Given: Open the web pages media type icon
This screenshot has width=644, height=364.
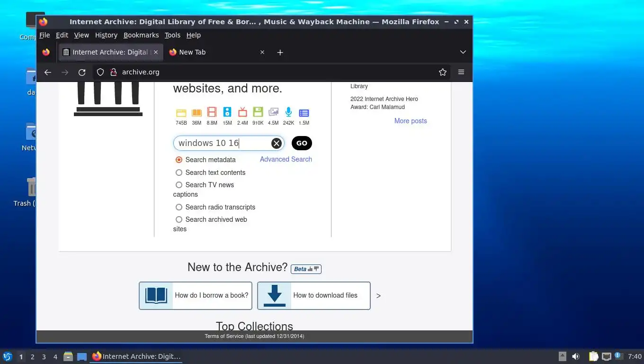Looking at the screenshot, I should 181,113.
